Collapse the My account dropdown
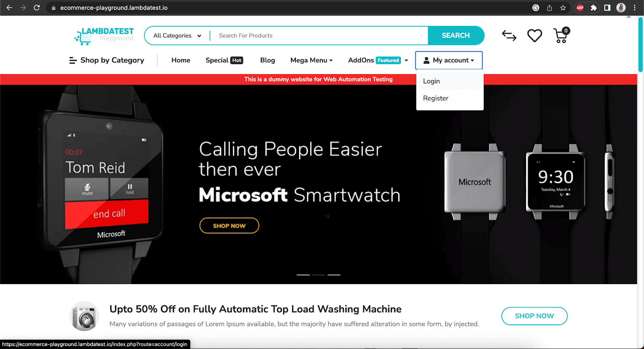644x349 pixels. click(x=449, y=60)
